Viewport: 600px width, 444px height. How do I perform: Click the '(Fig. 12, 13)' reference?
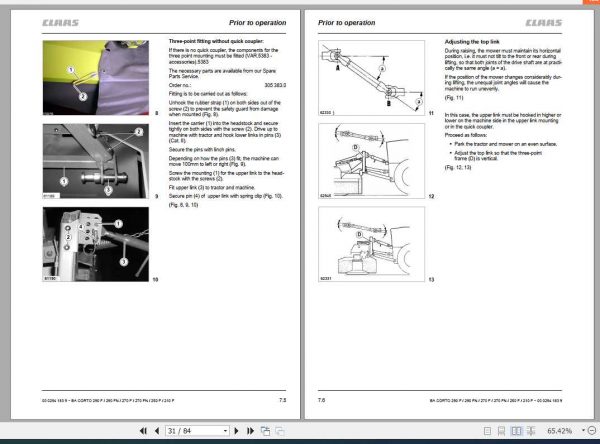(458, 167)
